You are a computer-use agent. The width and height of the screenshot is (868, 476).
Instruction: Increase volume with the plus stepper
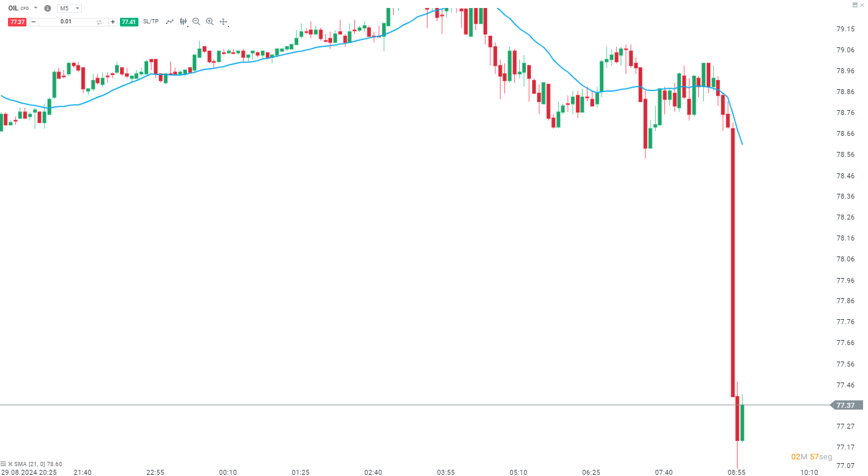pyautogui.click(x=113, y=22)
